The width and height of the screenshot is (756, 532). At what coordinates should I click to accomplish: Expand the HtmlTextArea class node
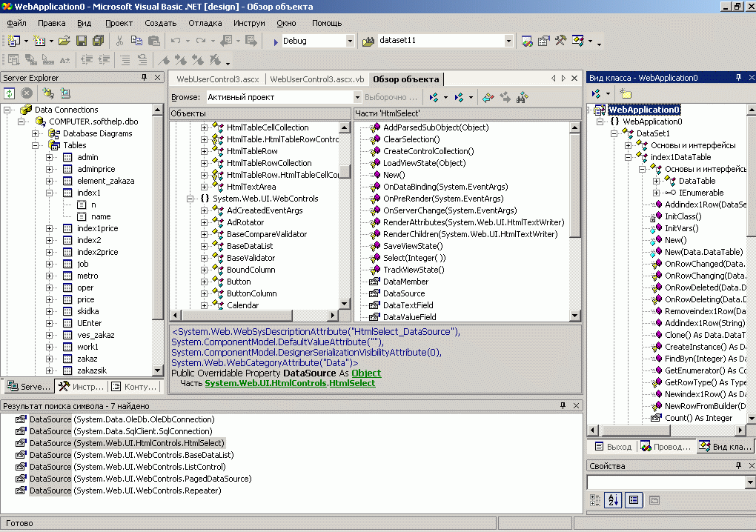pyautogui.click(x=204, y=187)
